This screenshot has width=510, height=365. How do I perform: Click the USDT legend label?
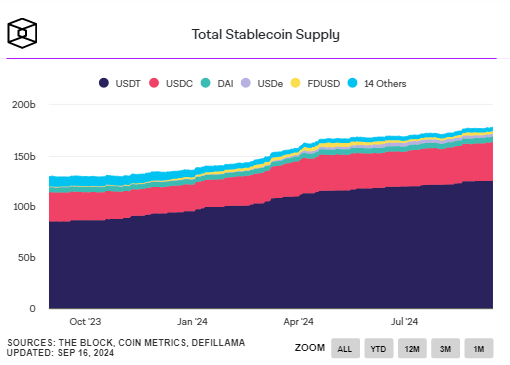click(128, 83)
